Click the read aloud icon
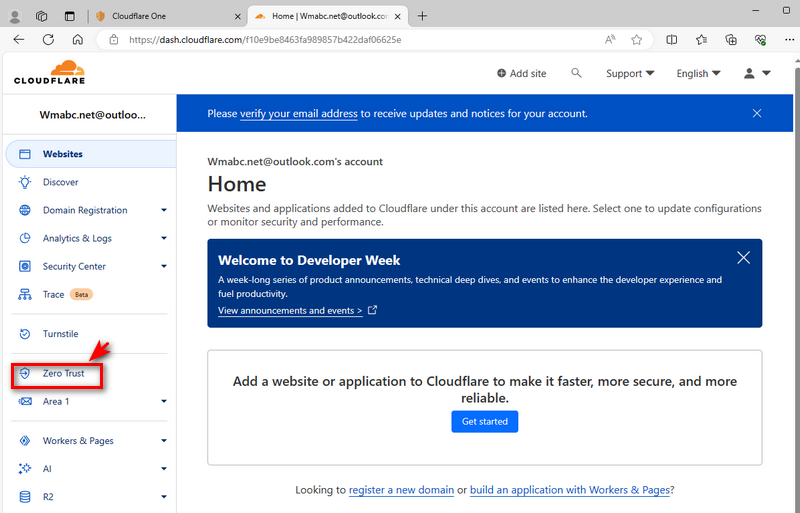The image size is (800, 513). pyautogui.click(x=610, y=40)
